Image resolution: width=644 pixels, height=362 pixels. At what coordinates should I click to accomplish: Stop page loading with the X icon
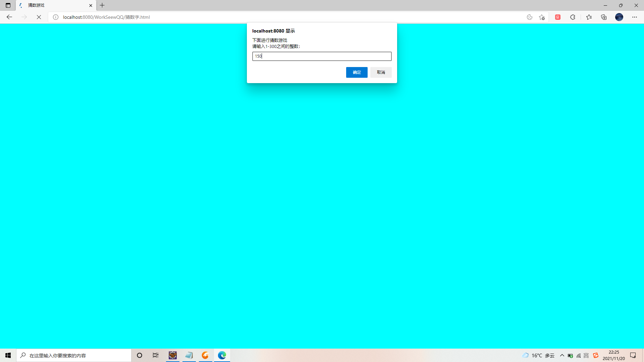pos(39,17)
